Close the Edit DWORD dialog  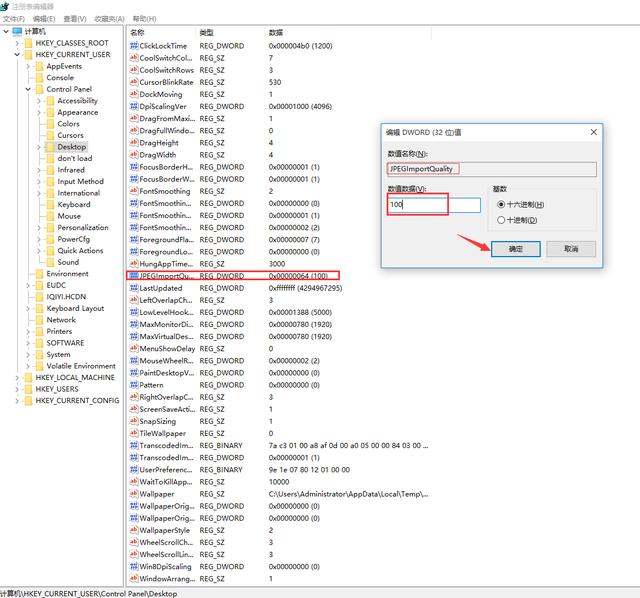point(593,132)
